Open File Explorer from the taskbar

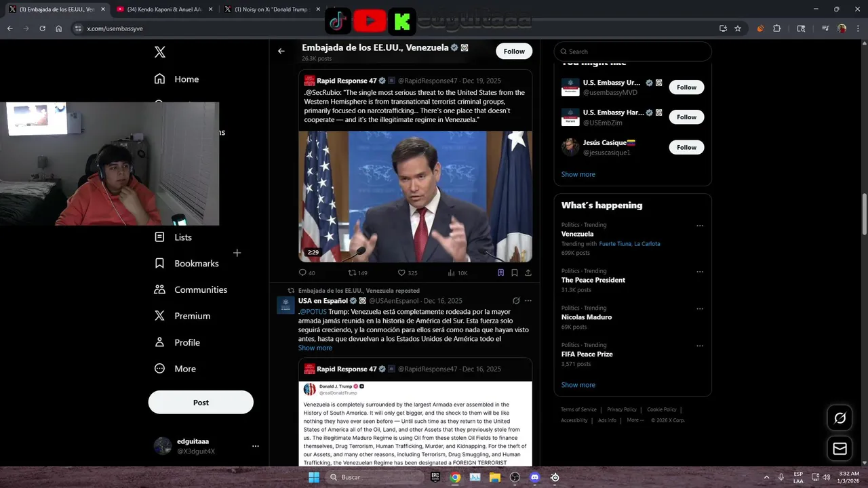pos(495,477)
